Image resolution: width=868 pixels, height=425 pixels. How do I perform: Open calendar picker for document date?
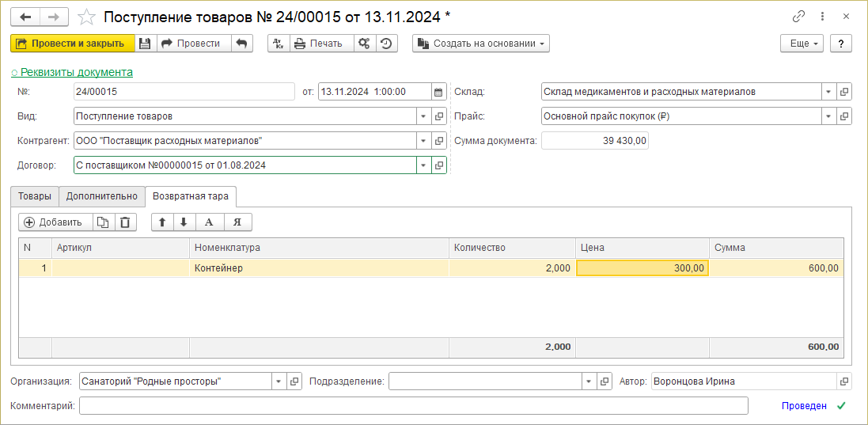[x=438, y=92]
